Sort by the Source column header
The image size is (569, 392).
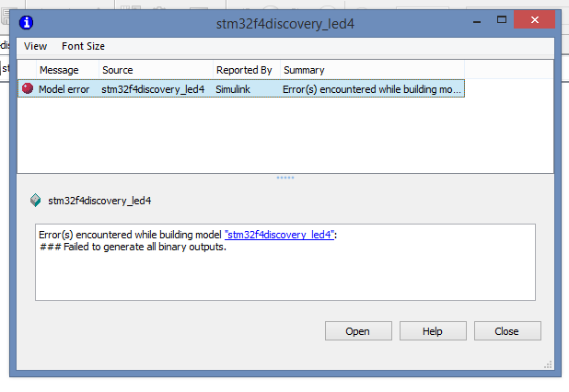pos(156,70)
